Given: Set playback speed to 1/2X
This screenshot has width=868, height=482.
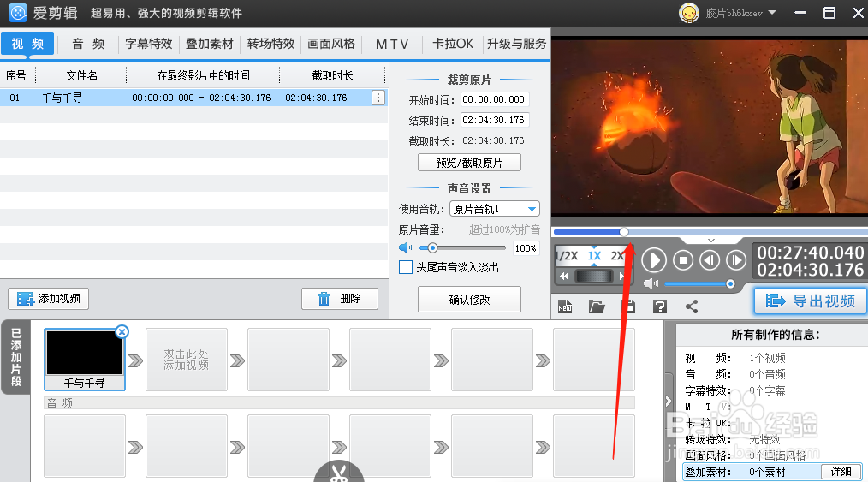Looking at the screenshot, I should 567,256.
